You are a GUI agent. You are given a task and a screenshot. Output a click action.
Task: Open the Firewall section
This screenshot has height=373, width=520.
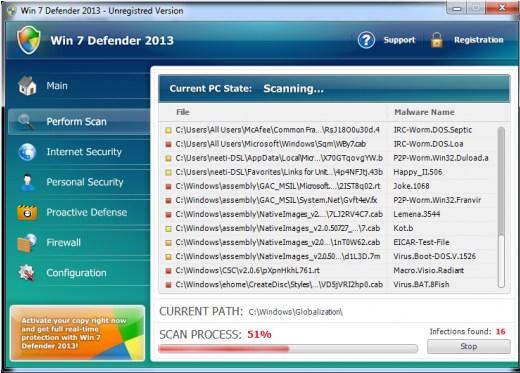click(79, 243)
